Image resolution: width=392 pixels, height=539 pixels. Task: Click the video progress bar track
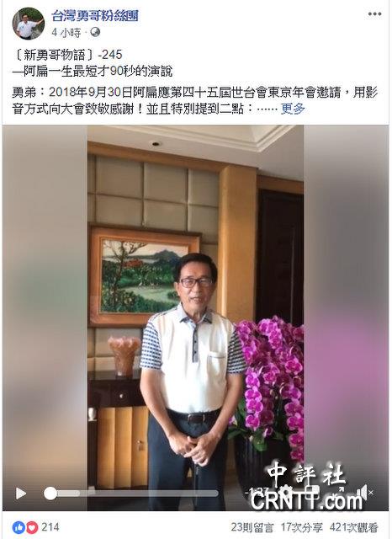pyautogui.click(x=131, y=494)
